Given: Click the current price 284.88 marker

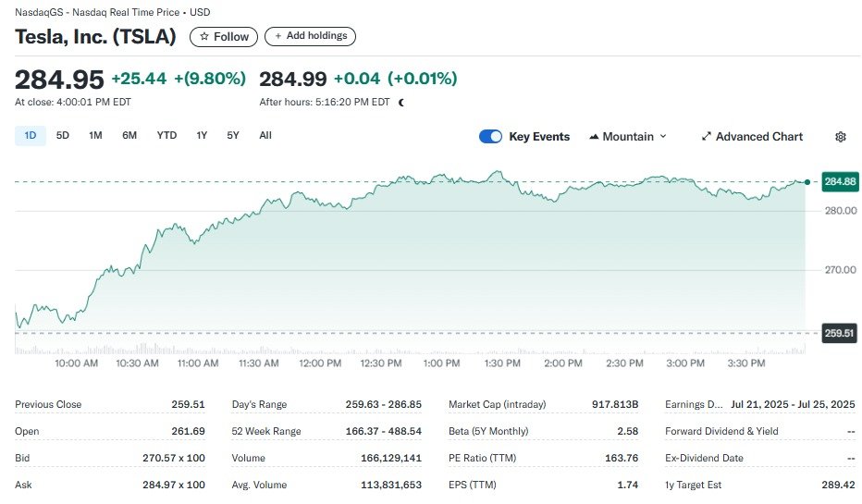Looking at the screenshot, I should click(x=839, y=182).
